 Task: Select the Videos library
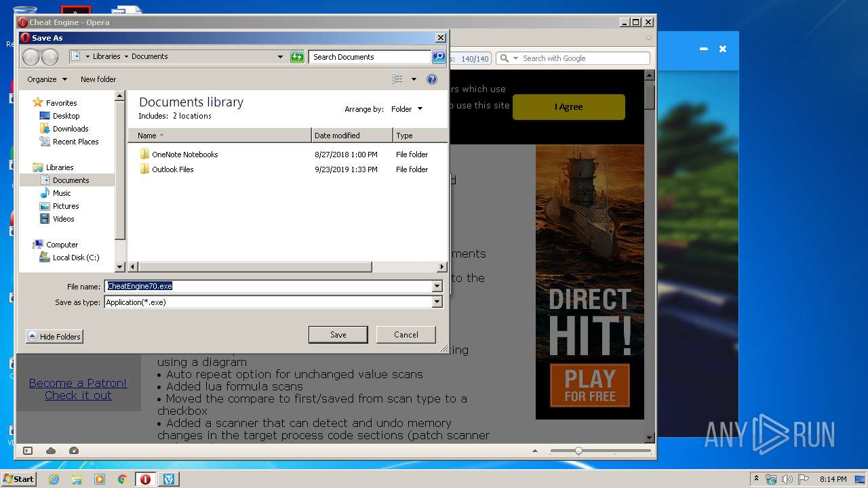pos(64,219)
